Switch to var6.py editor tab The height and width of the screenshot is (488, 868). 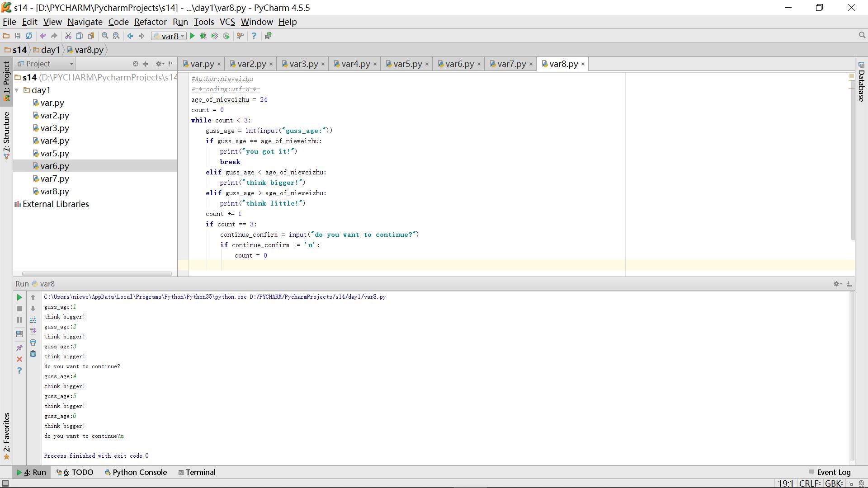pyautogui.click(x=459, y=64)
